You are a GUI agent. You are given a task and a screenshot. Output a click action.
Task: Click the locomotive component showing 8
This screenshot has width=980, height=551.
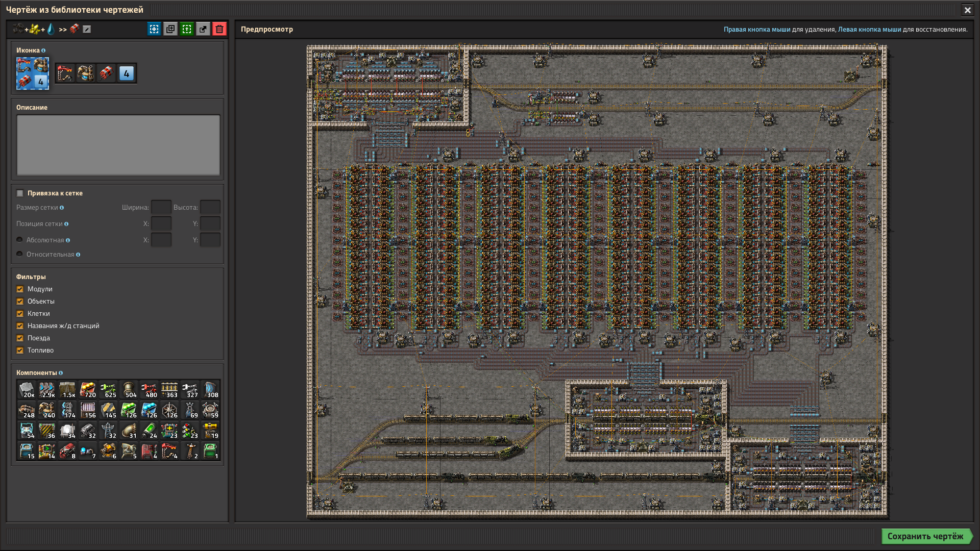pos(67,451)
